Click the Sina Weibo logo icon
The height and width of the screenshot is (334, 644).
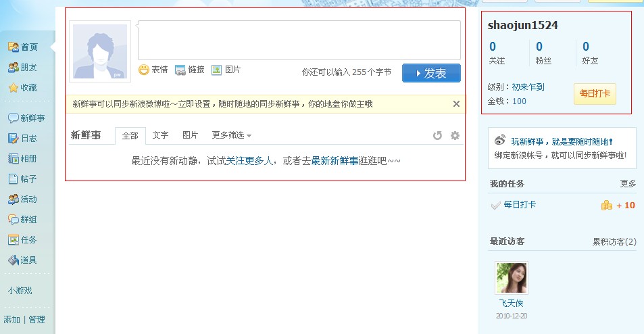(x=500, y=140)
